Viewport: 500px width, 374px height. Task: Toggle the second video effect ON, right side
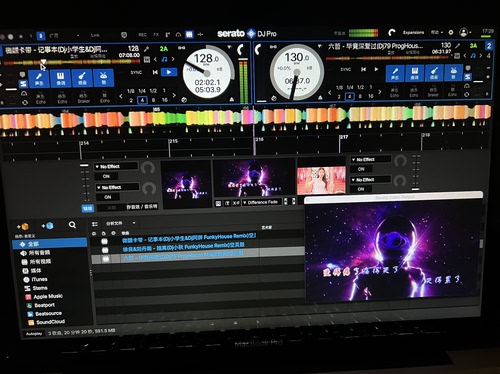pos(361,189)
